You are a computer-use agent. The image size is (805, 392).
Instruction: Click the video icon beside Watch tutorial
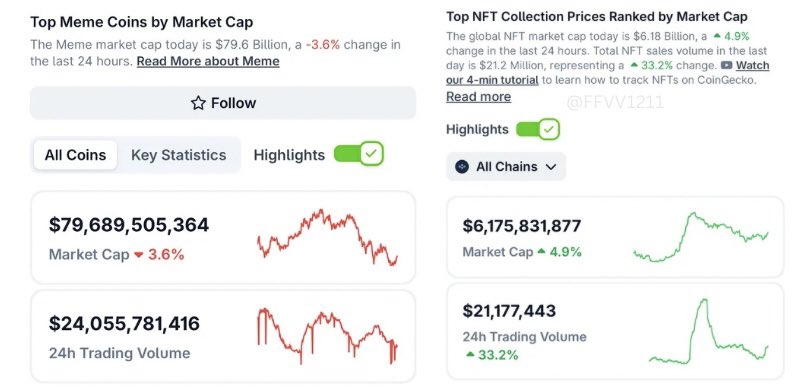[x=726, y=65]
